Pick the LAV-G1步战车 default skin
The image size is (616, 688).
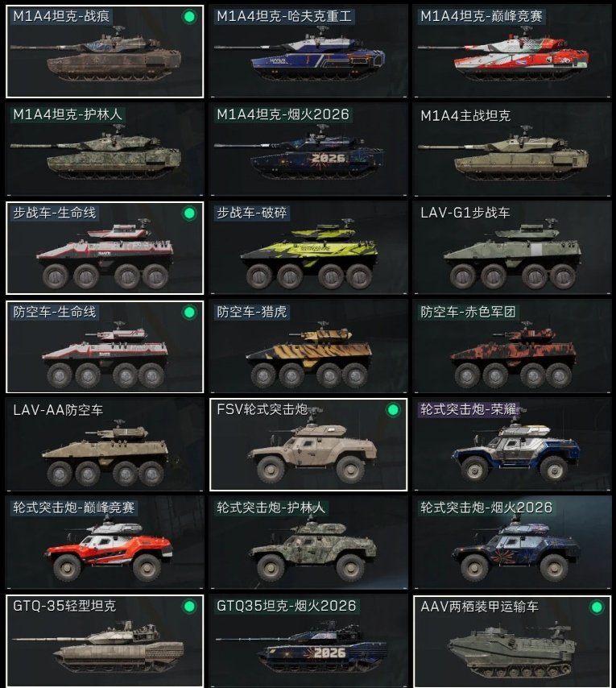tap(512, 248)
